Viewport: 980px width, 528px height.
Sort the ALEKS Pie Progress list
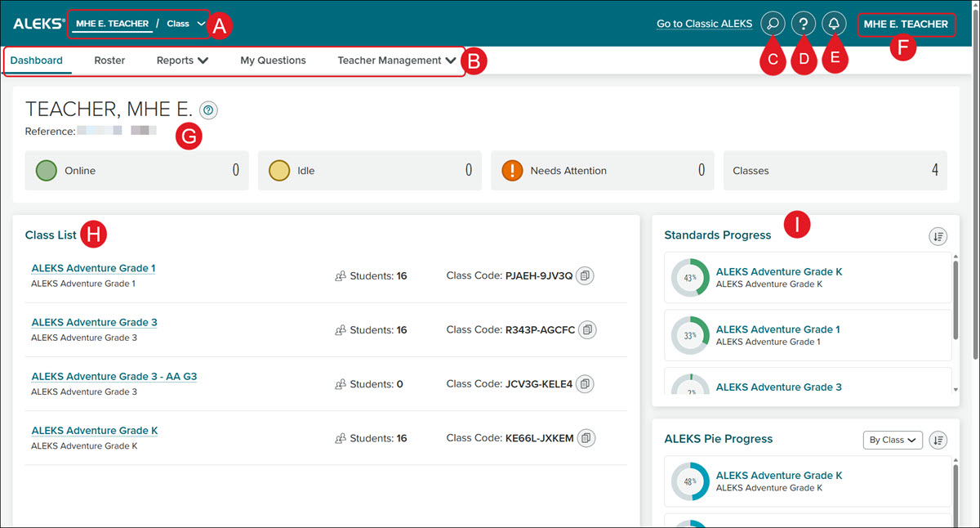click(938, 440)
